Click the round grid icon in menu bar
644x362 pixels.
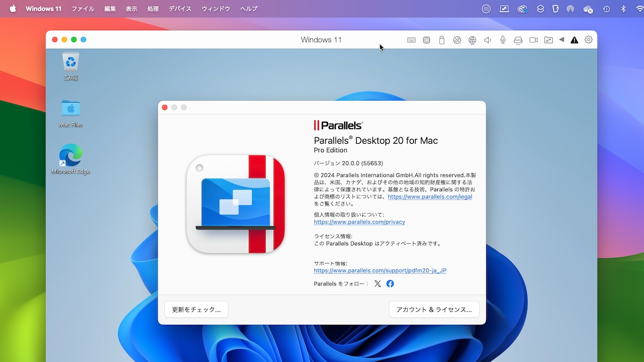pyautogui.click(x=486, y=9)
